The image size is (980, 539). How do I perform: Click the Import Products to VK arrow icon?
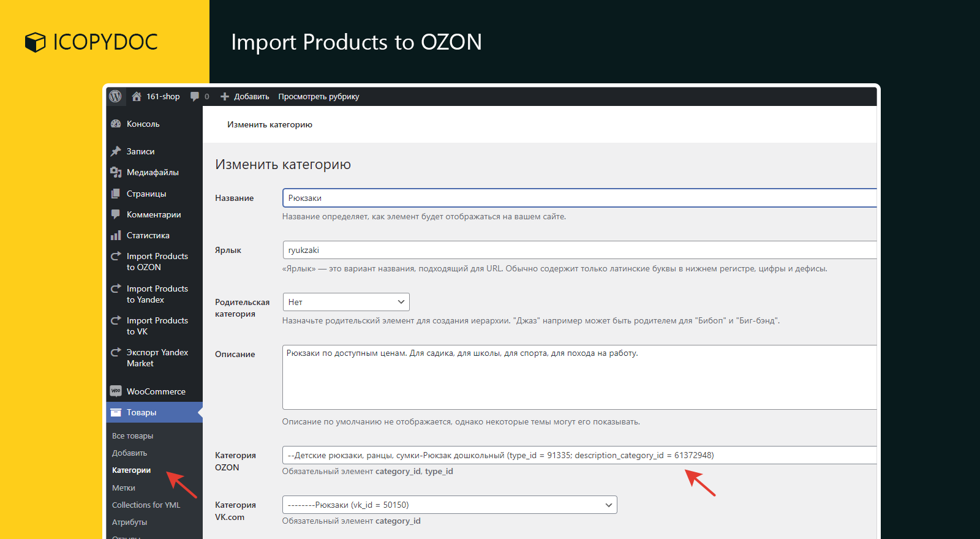point(116,320)
